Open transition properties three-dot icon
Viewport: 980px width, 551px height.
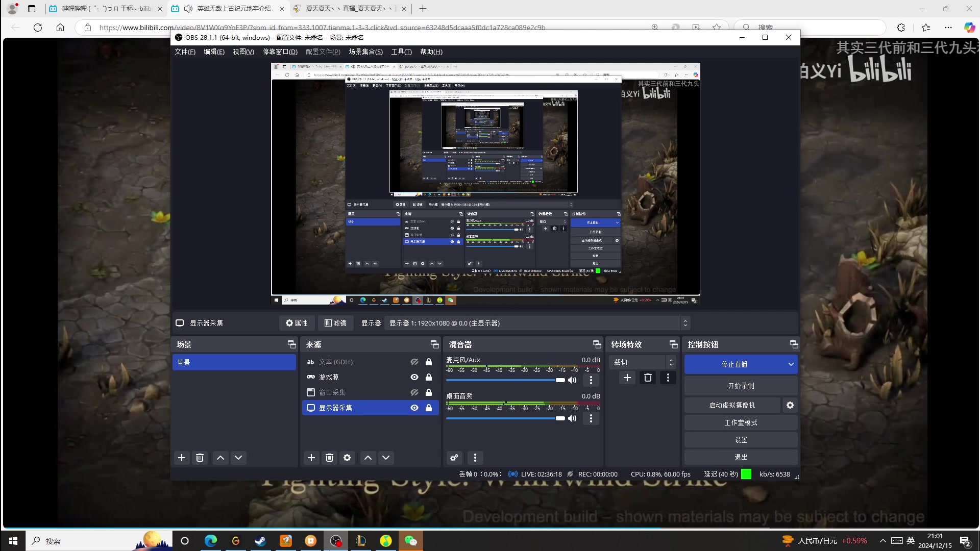pos(668,378)
